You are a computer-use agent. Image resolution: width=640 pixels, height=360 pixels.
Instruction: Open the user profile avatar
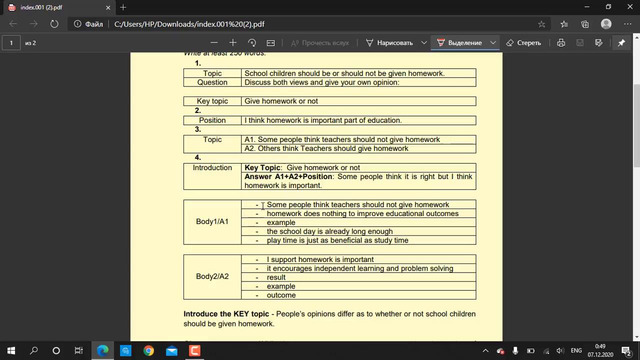pos(606,24)
